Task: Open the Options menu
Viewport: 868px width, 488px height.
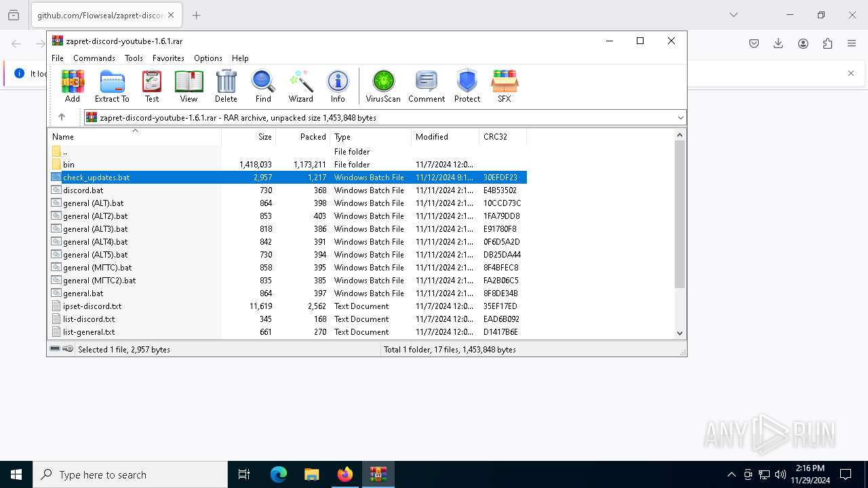Action: tap(208, 58)
